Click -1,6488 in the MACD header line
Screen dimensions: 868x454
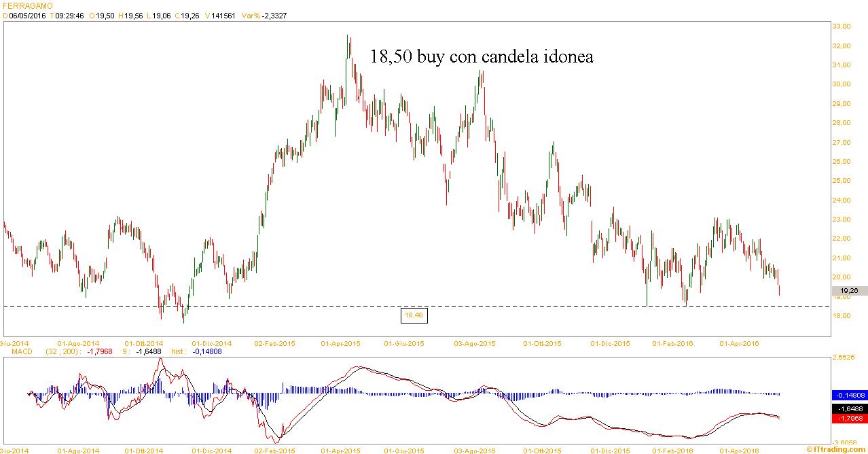[149, 351]
